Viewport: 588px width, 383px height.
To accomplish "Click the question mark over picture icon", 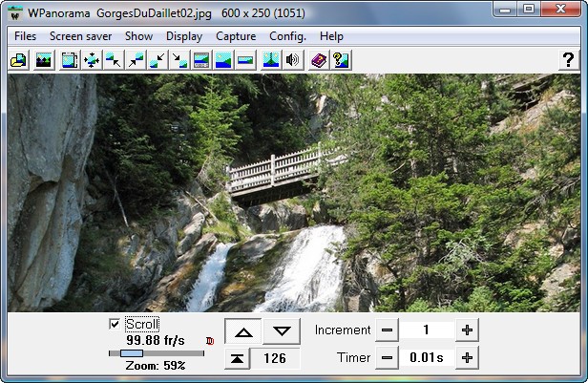I will [x=341, y=60].
